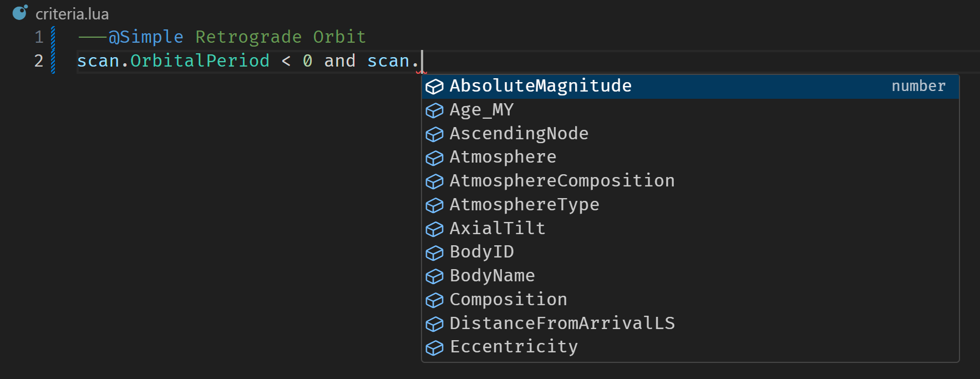
Task: Click the field icon next to Atmosphere
Action: pyautogui.click(x=434, y=158)
